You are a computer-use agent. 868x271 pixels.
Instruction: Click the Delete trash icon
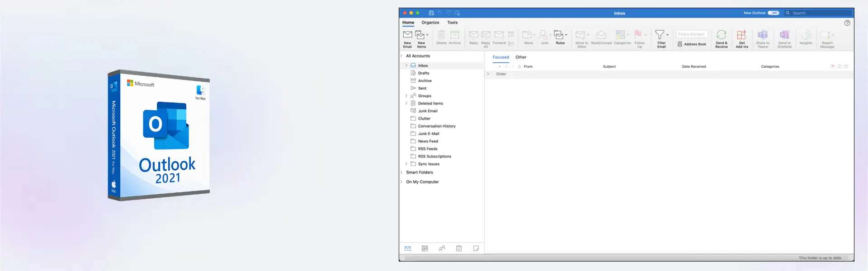point(441,35)
